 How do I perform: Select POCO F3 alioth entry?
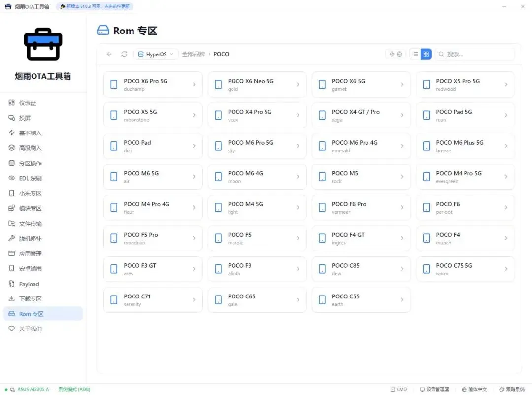[x=257, y=269]
